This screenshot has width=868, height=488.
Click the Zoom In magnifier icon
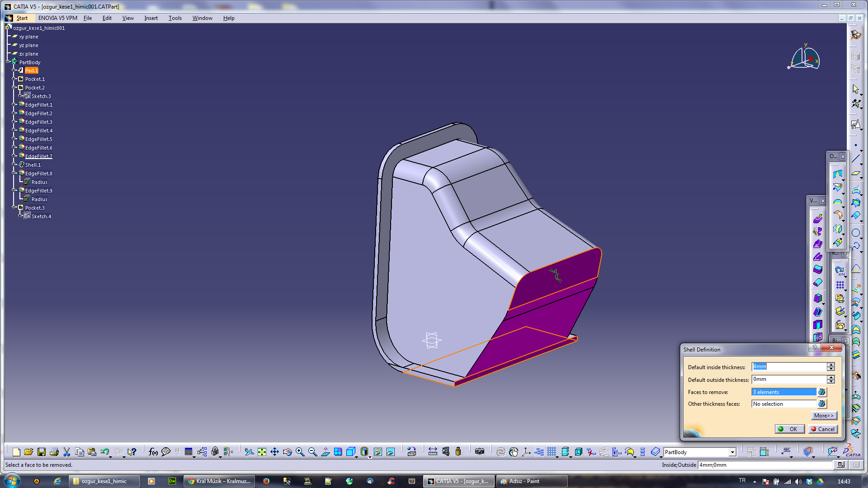pyautogui.click(x=300, y=452)
